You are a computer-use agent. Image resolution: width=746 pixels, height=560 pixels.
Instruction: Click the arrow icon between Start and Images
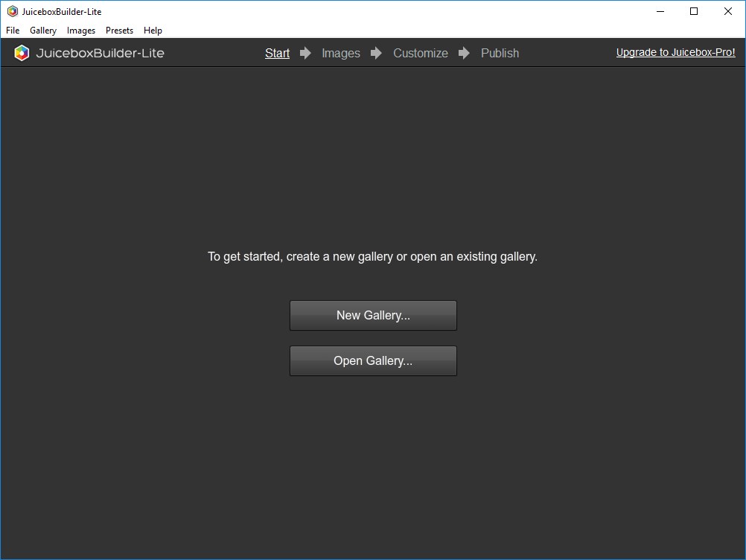[305, 53]
